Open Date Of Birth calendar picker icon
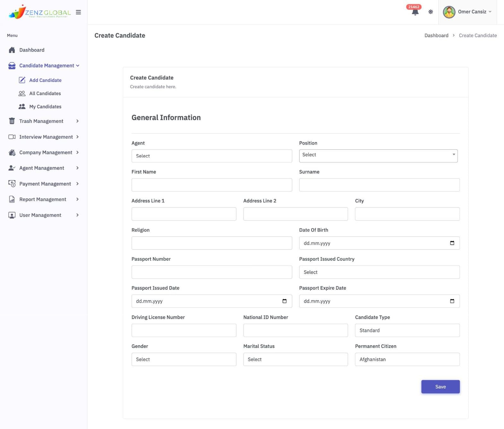This screenshot has height=429, width=504. (x=452, y=243)
